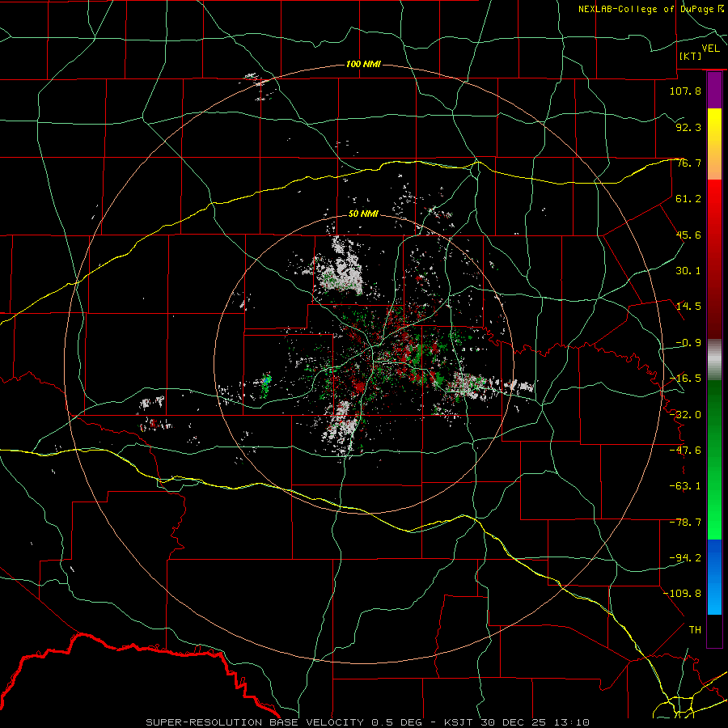The width and height of the screenshot is (728, 728).
Task: Click the 100 NMI range ring label
Action: (363, 64)
